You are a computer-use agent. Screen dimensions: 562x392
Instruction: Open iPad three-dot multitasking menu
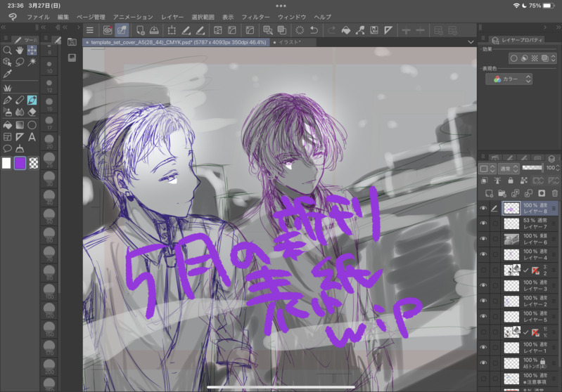click(x=281, y=6)
